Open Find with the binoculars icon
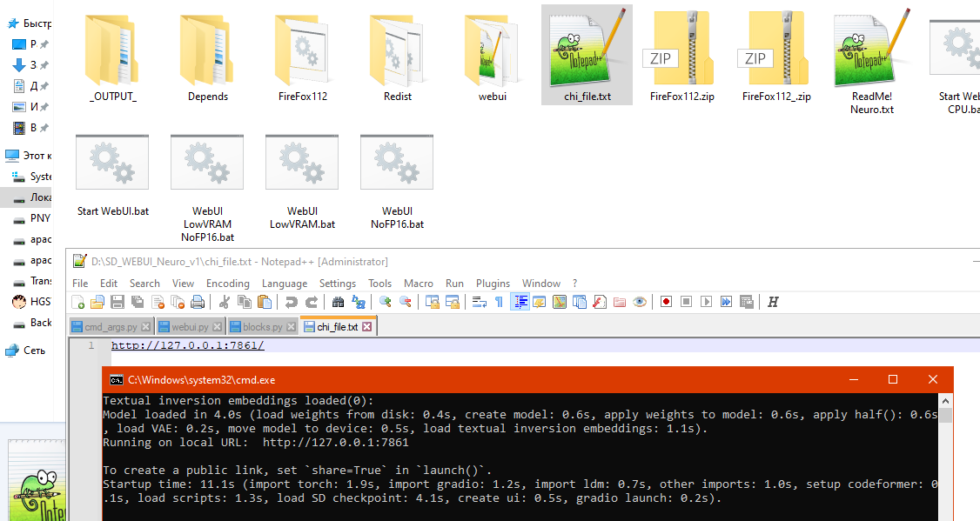 coord(338,303)
